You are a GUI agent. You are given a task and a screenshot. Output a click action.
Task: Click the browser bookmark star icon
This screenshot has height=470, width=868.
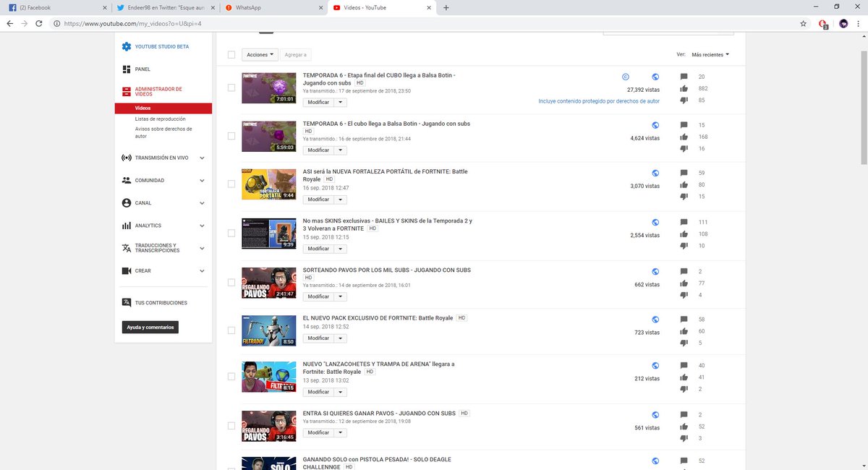click(x=803, y=23)
